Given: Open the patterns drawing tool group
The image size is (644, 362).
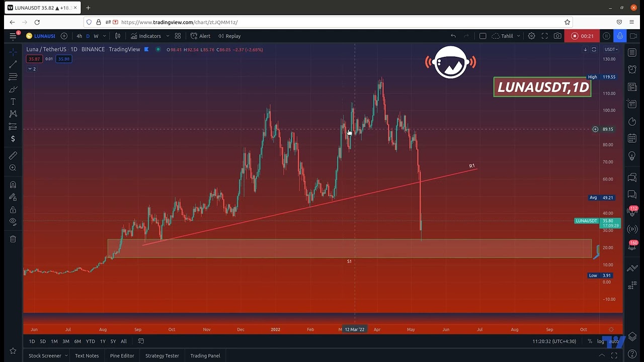Looking at the screenshot, I should pos(13,114).
